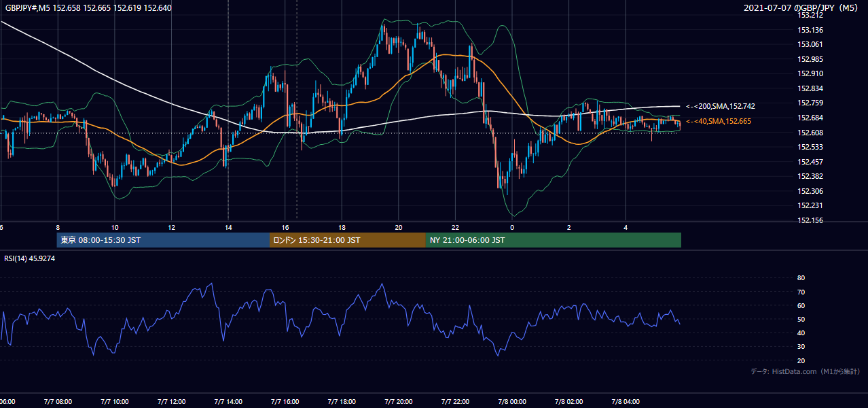Click hour label 12 under the price chart
Screen dimensions: 868x408
[x=172, y=227]
